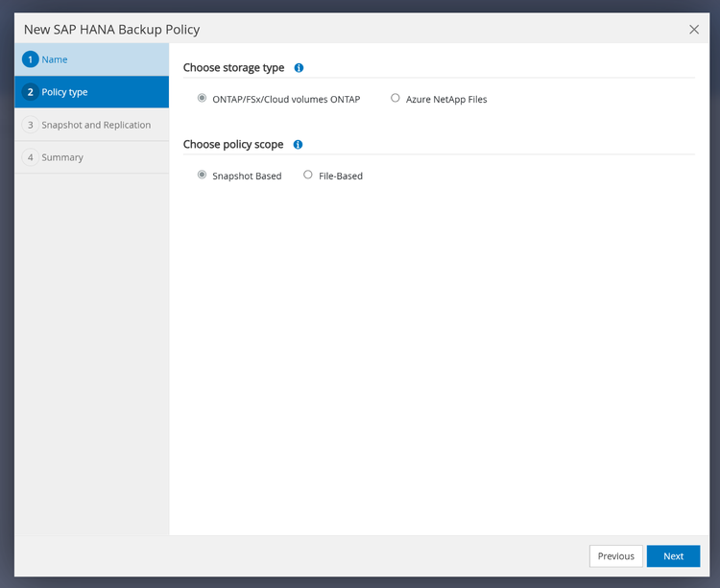The width and height of the screenshot is (720, 588).
Task: Close the New SAP HANA Backup Policy dialog
Action: 694,30
